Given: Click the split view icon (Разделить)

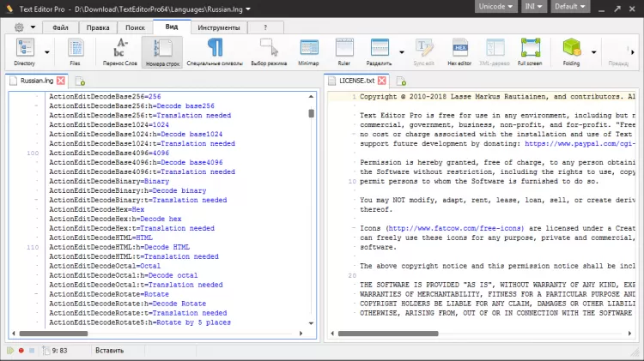Looking at the screenshot, I should coord(379,51).
